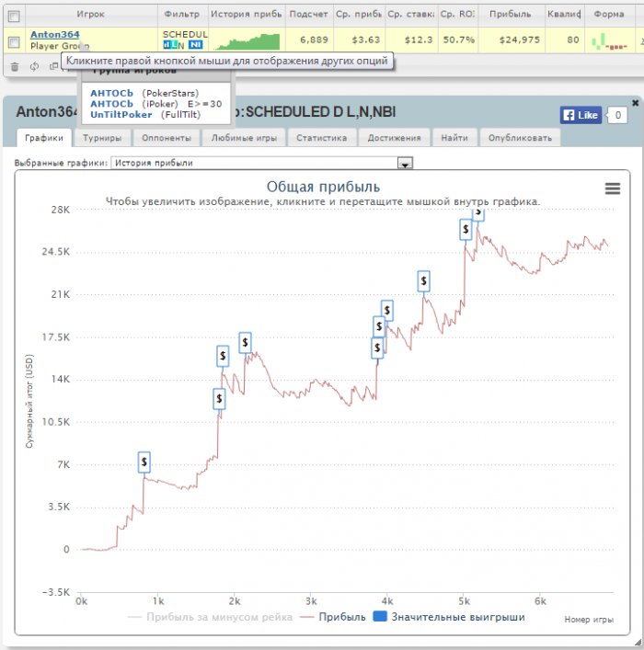The height and width of the screenshot is (650, 644).
Task: Open the Anton364 player link
Action: click(x=55, y=34)
